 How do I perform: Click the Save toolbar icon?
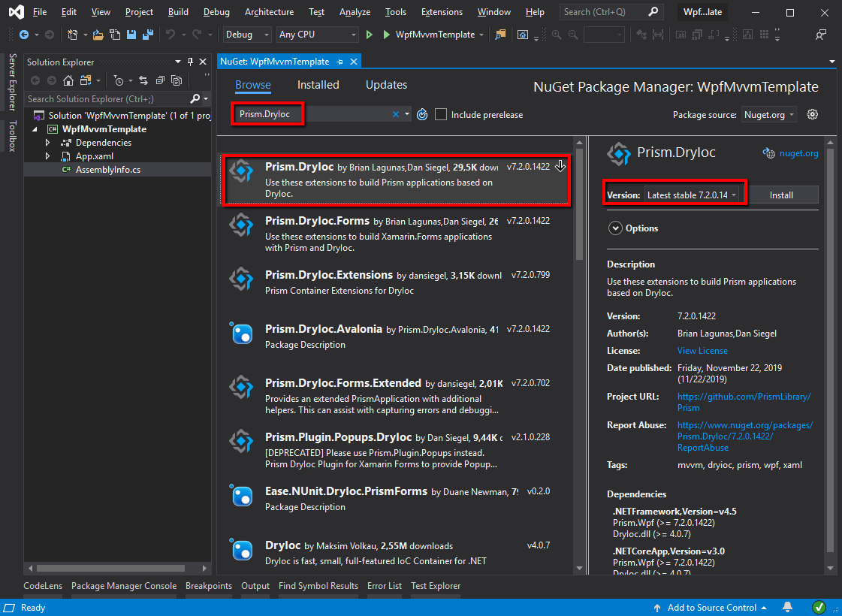pyautogui.click(x=131, y=35)
